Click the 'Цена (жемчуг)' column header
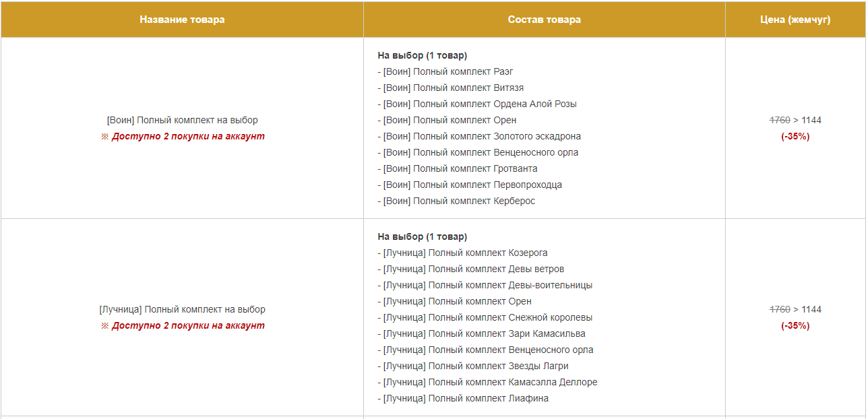The image size is (868, 419). 795,20
